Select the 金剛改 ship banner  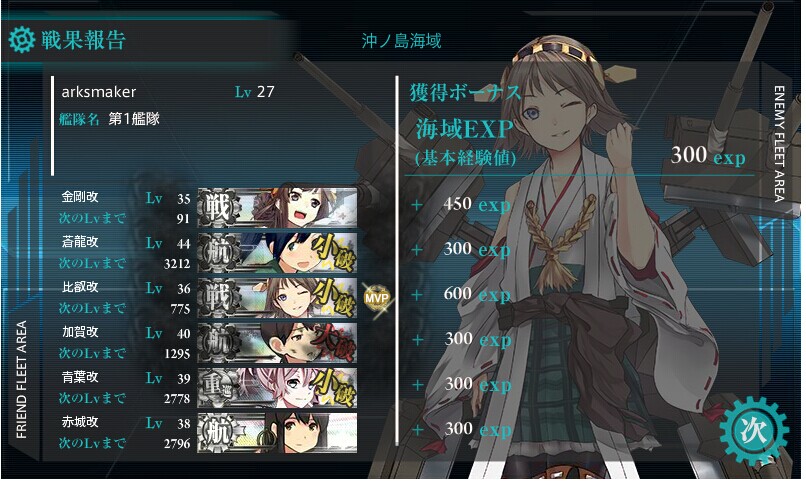(277, 208)
